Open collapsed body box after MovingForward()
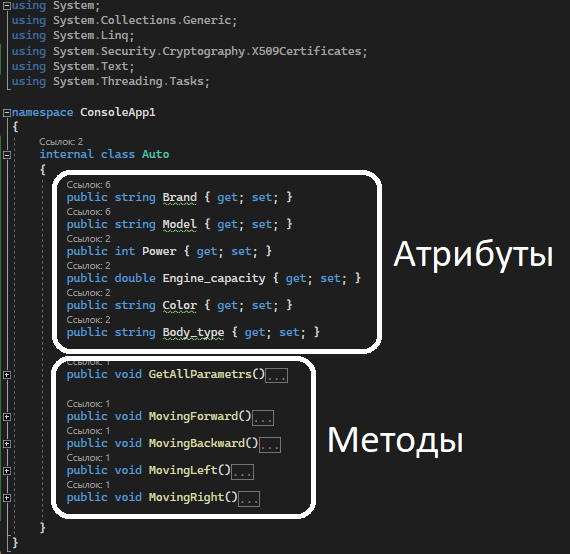Image resolution: width=570 pixels, height=554 pixels. [263, 418]
